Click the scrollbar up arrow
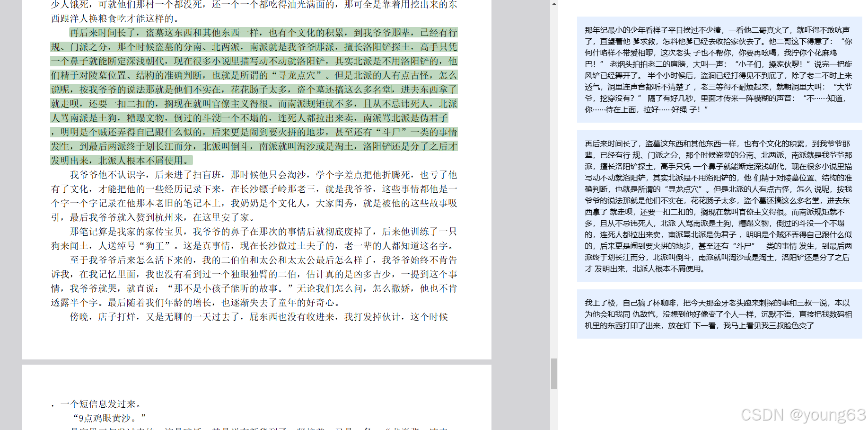The height and width of the screenshot is (430, 868). coord(554,4)
